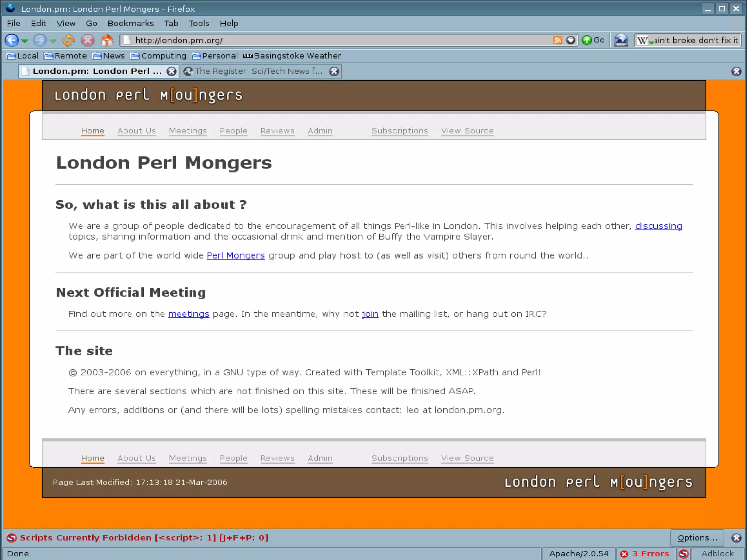Open the Edit menu
Viewport: 747px width, 560px height.
38,23
